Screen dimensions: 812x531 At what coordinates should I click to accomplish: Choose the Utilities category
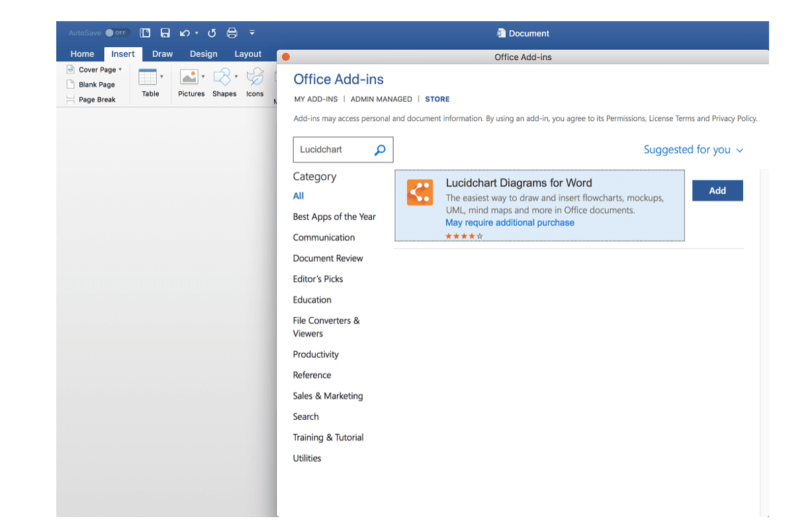pyautogui.click(x=307, y=458)
